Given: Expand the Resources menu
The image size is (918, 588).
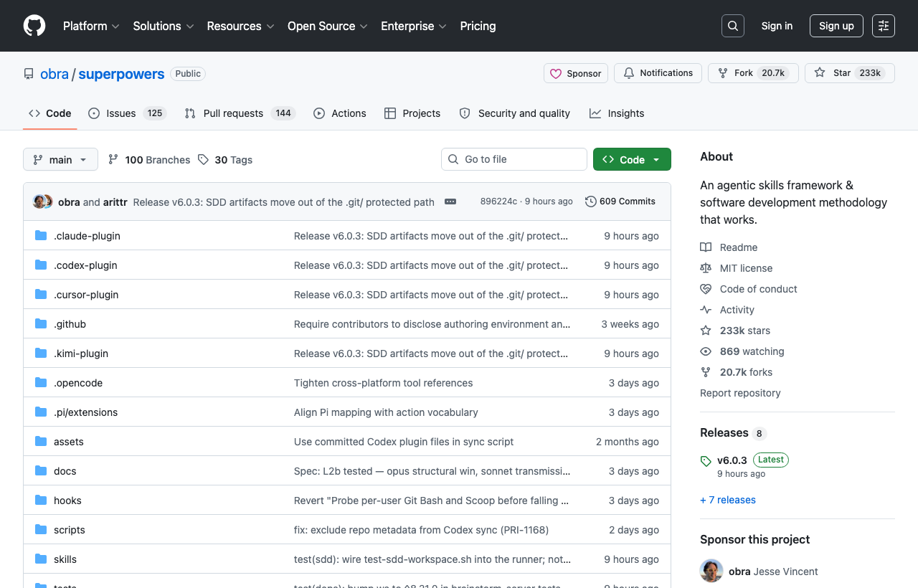Looking at the screenshot, I should (x=240, y=26).
